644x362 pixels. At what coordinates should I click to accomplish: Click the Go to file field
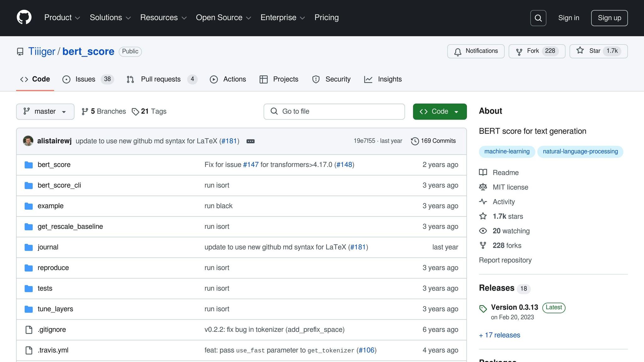tap(334, 112)
